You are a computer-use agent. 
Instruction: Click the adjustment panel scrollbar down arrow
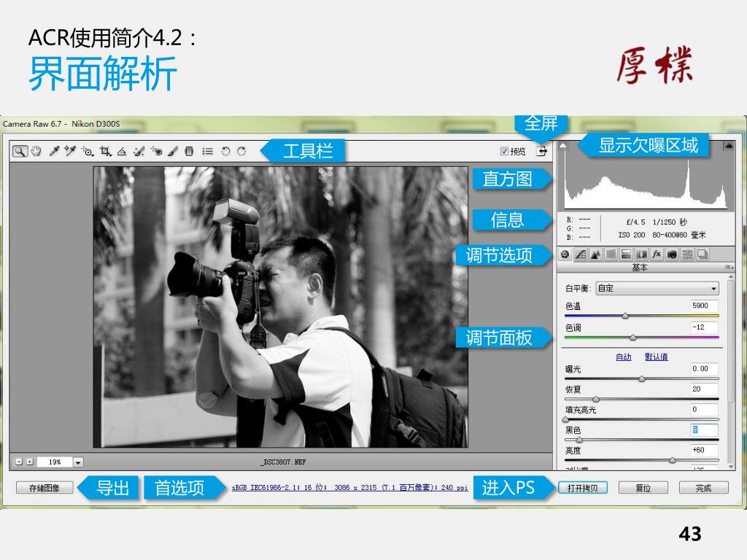click(x=731, y=467)
